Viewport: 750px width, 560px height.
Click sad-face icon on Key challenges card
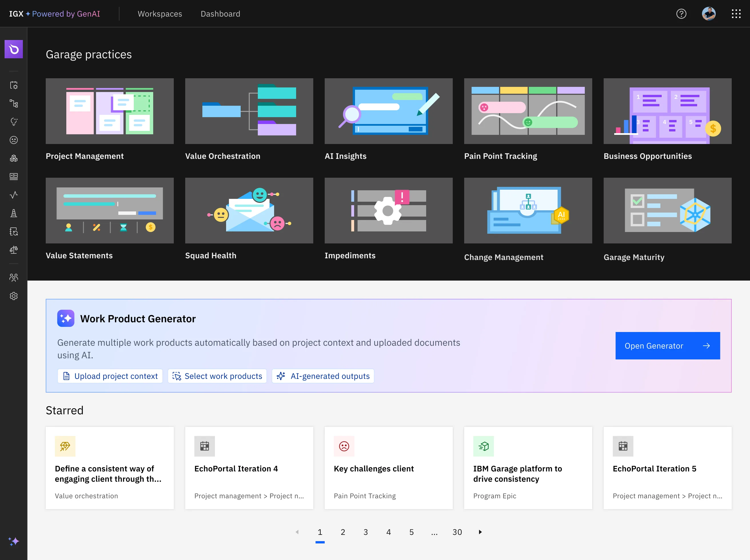click(x=344, y=446)
